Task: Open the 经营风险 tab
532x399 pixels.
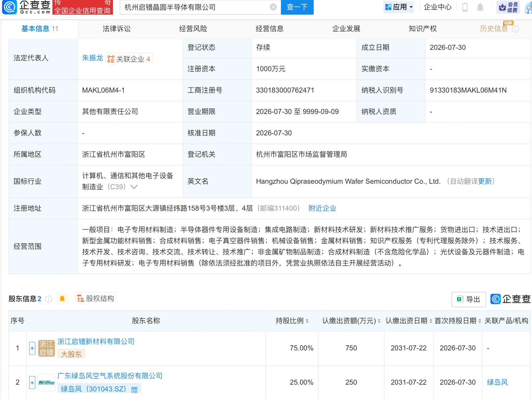Action: click(193, 29)
